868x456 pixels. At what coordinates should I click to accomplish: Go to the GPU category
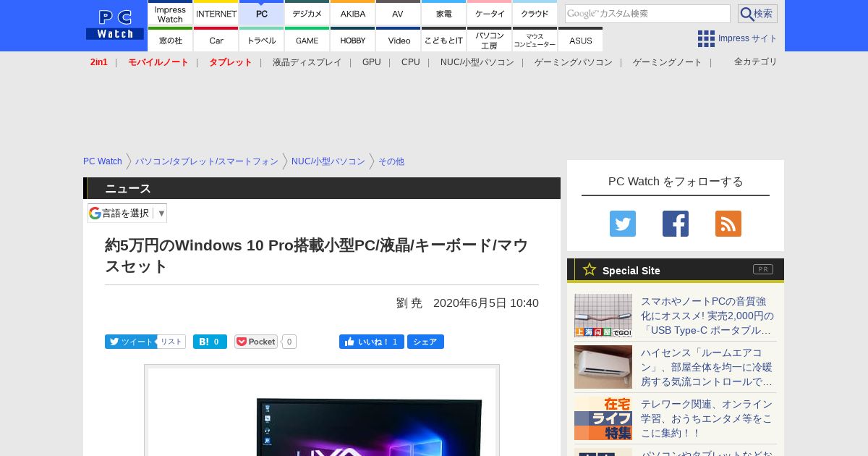point(372,62)
